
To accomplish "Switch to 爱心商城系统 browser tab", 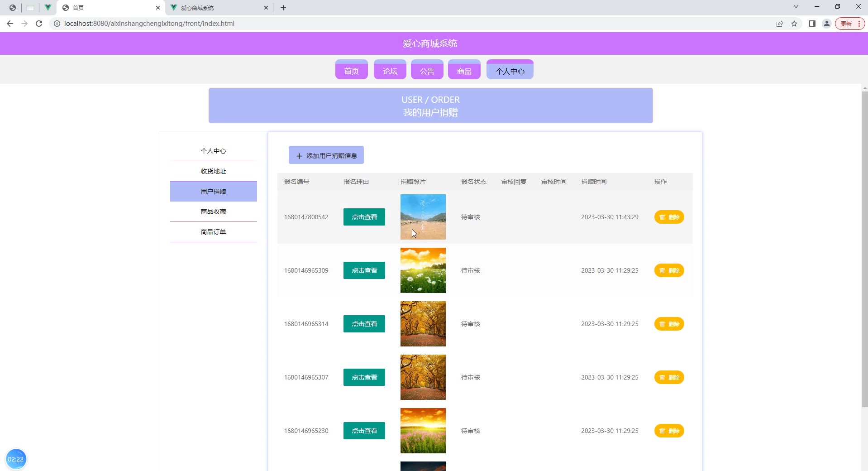I will pos(219,8).
